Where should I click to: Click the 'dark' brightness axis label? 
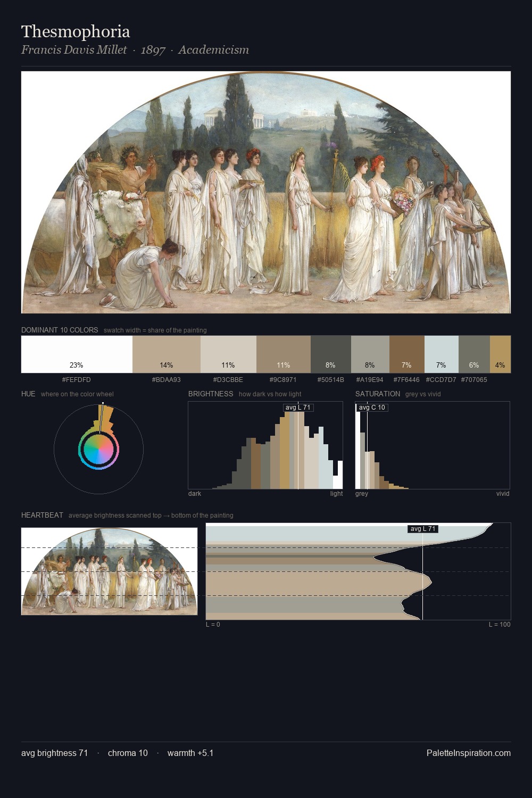click(195, 494)
